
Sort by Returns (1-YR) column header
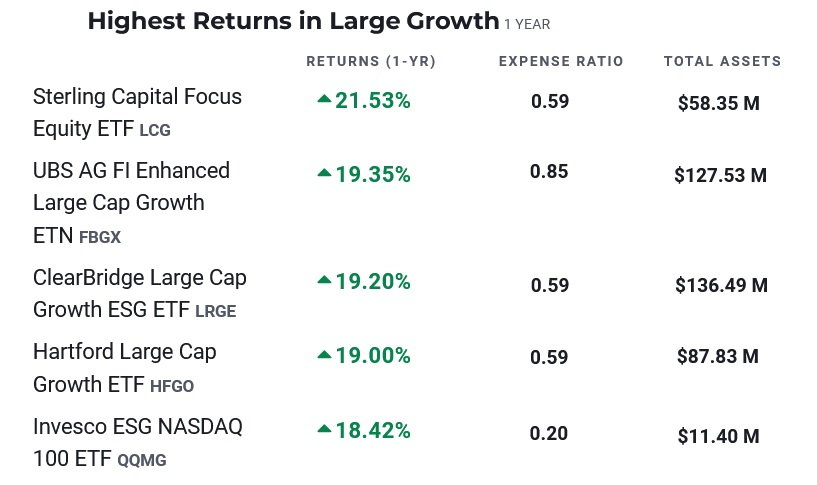371,61
